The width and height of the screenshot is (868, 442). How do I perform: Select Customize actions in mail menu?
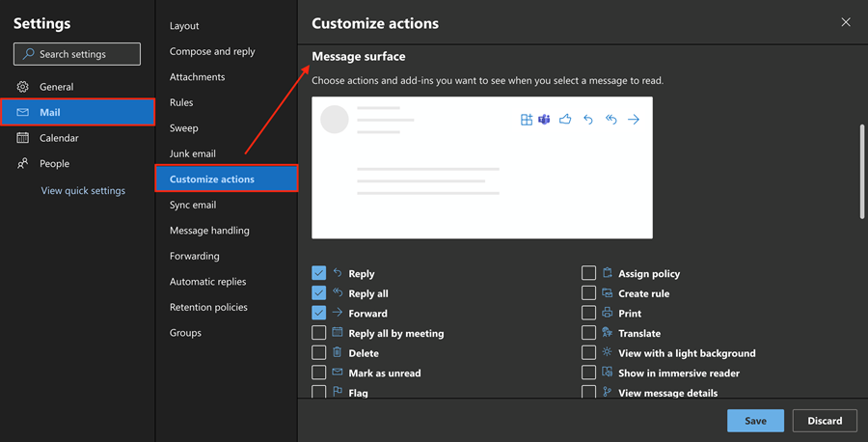pyautogui.click(x=227, y=179)
